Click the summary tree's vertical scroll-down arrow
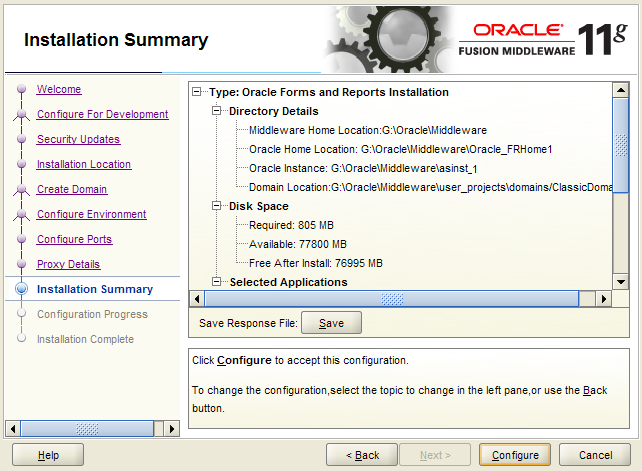Screen dimensions: 642x471 (x=621, y=281)
